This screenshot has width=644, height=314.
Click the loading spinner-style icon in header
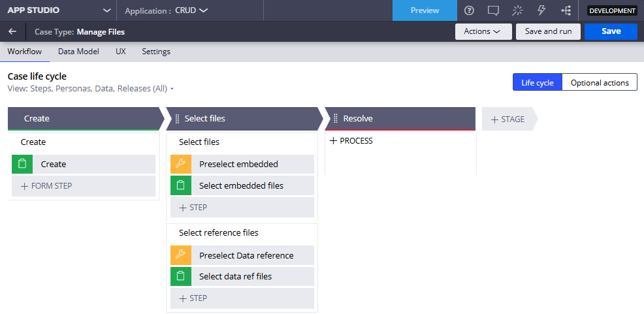coord(517,10)
